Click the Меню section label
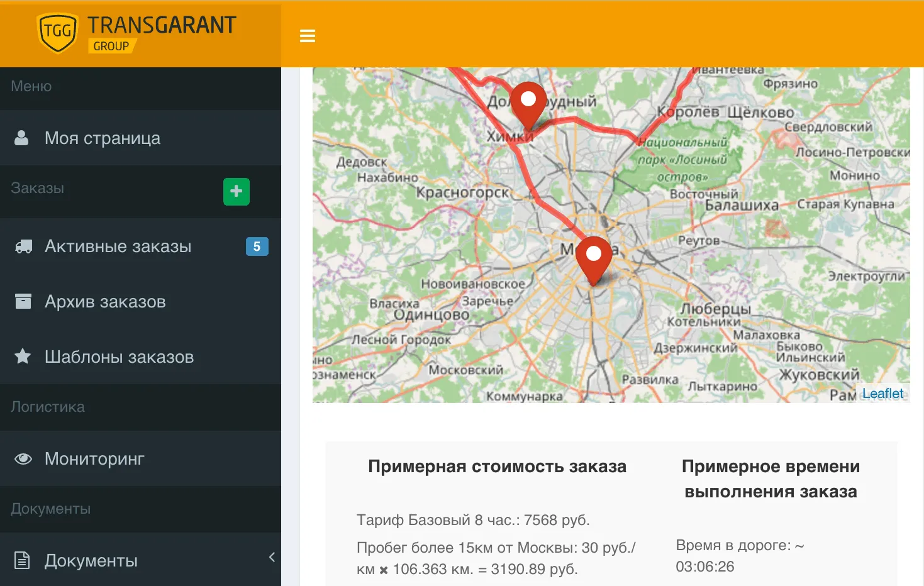This screenshot has width=924, height=586. [x=30, y=86]
